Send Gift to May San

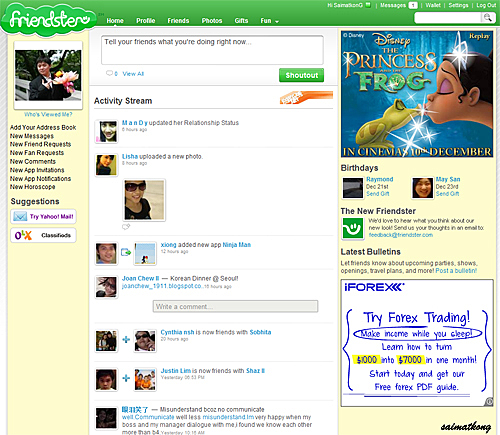pos(447,194)
